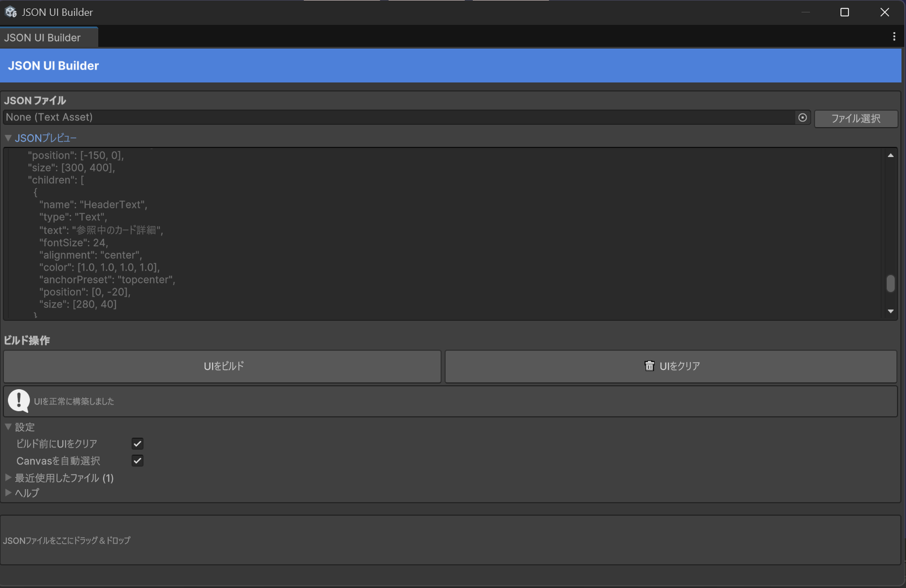The image size is (906, 588).
Task: Click the preview scroll up arrow
Action: [x=891, y=155]
